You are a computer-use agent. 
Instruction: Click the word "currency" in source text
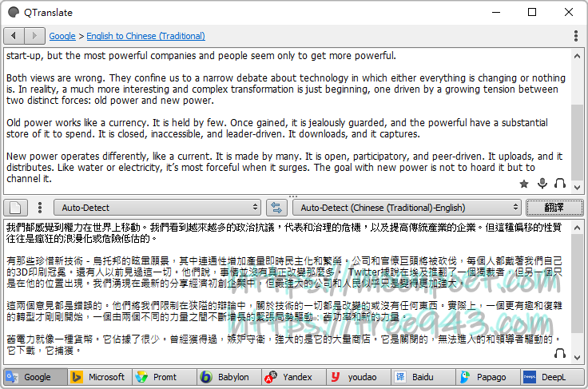coord(129,123)
